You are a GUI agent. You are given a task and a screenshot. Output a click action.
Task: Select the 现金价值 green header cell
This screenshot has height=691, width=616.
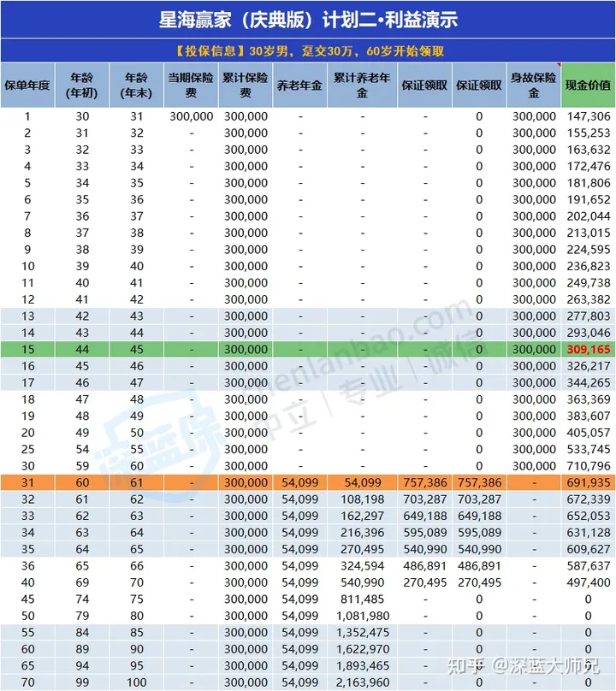click(588, 86)
